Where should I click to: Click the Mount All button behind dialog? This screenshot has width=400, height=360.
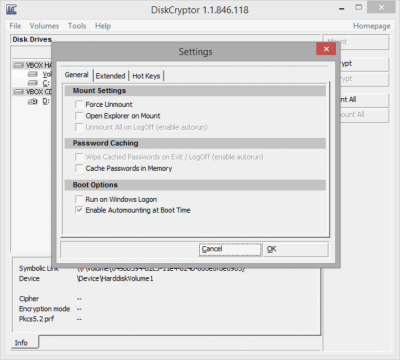tap(364, 99)
